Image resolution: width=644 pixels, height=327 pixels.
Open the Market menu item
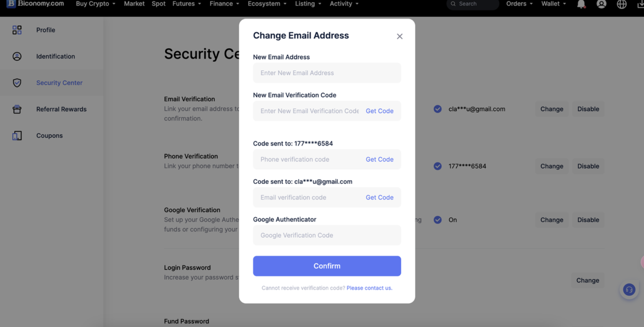tap(134, 4)
